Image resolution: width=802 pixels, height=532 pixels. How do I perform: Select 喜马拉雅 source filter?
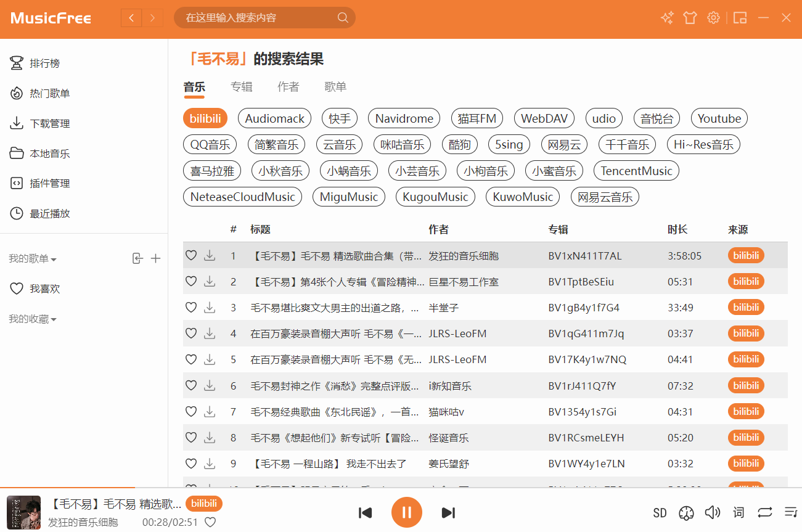(212, 171)
